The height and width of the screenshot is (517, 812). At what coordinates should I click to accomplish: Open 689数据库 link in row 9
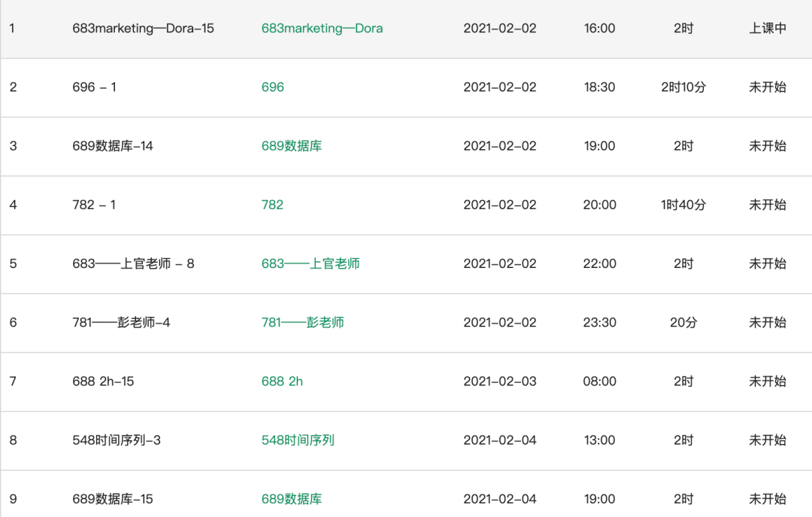[291, 499]
